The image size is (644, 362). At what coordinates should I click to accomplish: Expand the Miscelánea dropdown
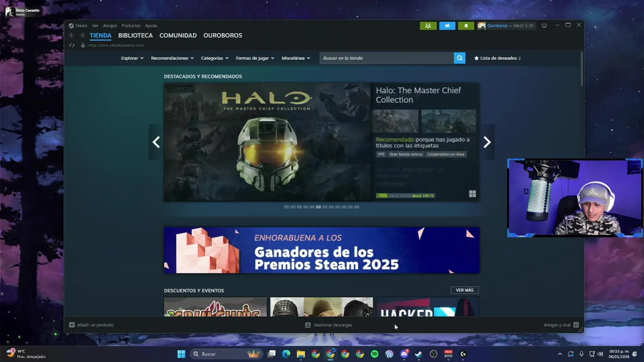click(x=296, y=58)
